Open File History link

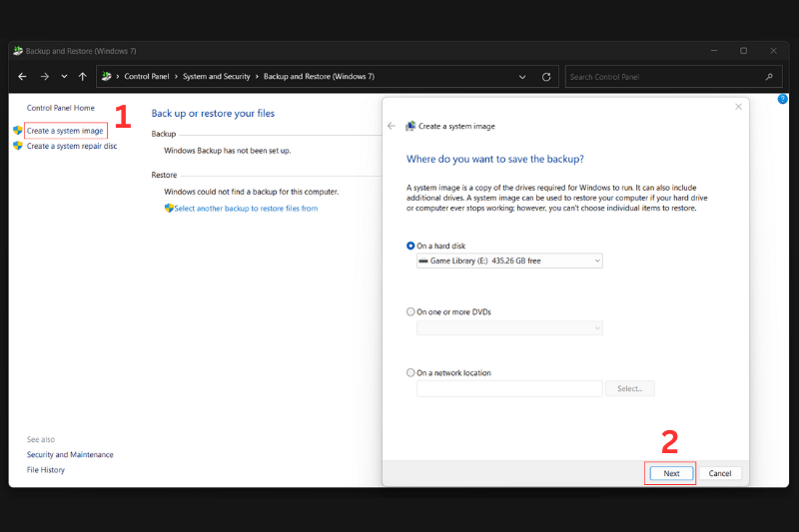click(x=46, y=470)
